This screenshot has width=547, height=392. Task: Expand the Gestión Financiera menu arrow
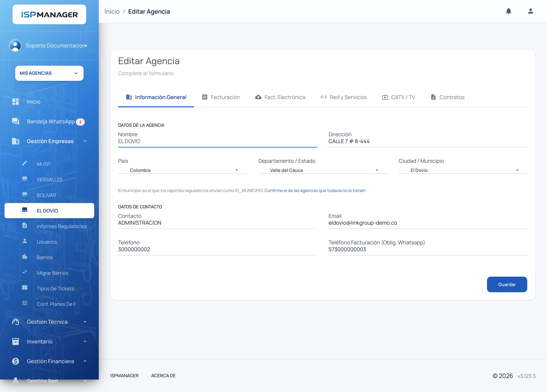[85, 361]
